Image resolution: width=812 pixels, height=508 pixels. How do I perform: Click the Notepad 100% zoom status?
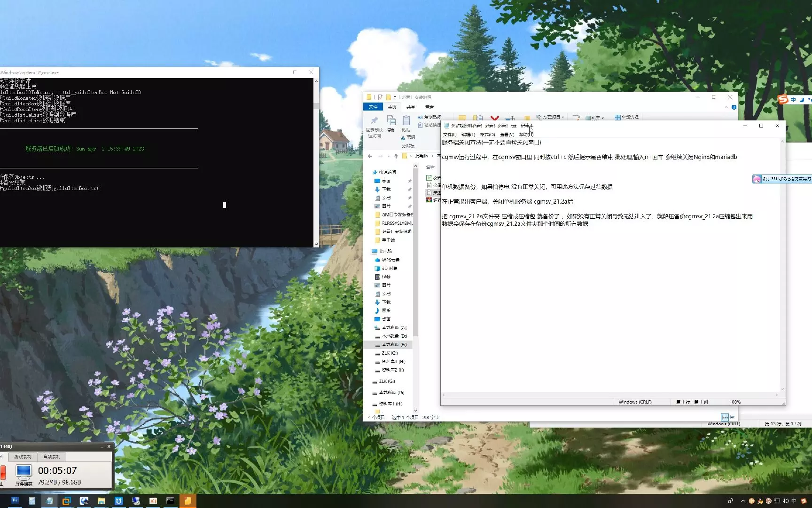click(x=735, y=402)
